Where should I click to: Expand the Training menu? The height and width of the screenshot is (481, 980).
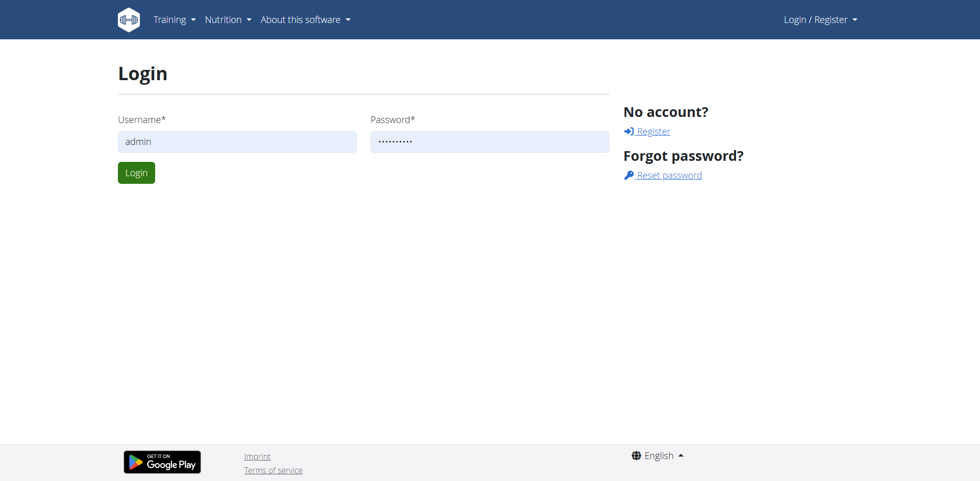[170, 20]
